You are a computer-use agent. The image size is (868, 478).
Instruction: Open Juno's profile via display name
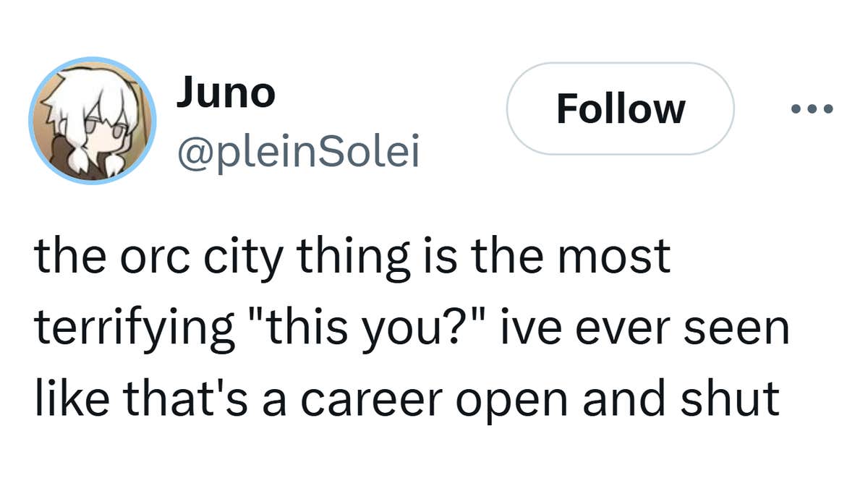(226, 90)
